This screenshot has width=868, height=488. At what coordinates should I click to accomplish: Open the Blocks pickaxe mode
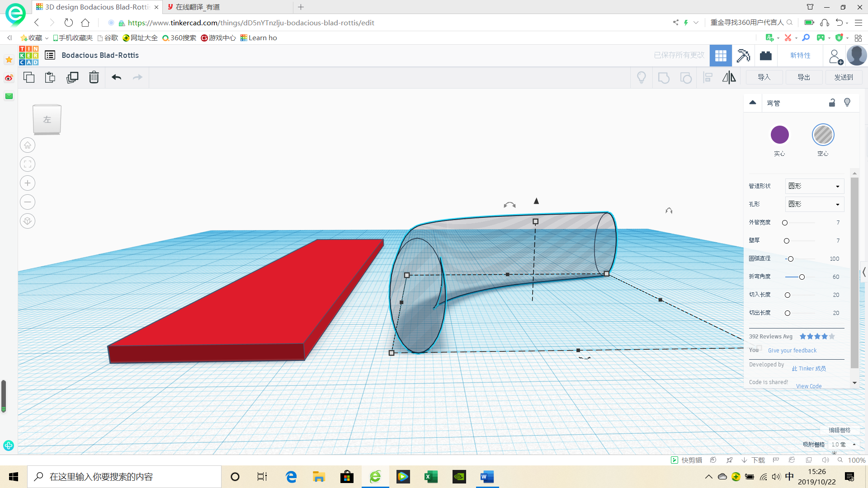pyautogui.click(x=743, y=56)
